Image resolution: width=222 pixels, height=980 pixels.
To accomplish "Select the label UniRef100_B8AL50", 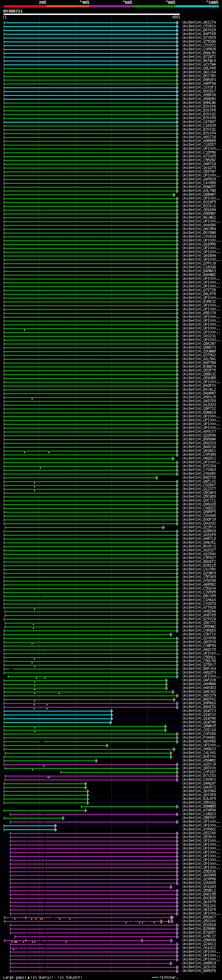I will pos(199,53).
